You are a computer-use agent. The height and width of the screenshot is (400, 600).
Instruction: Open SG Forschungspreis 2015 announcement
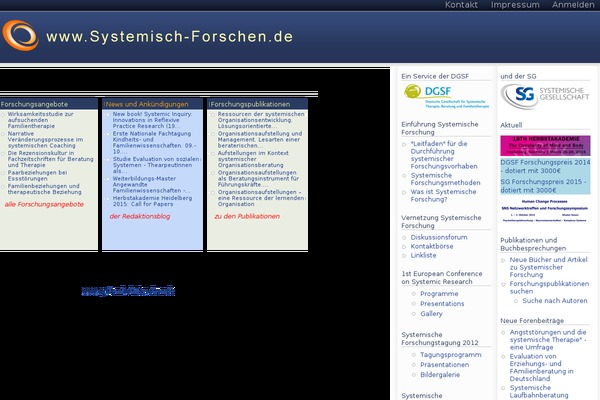coord(545,186)
